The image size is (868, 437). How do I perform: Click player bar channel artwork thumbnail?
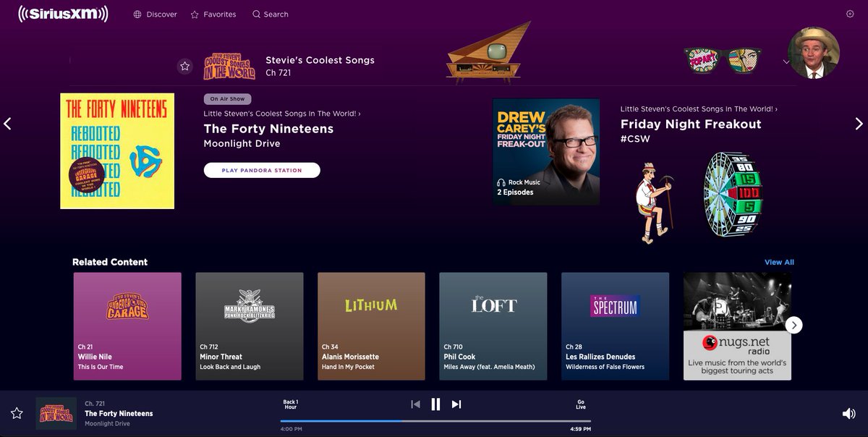56,414
